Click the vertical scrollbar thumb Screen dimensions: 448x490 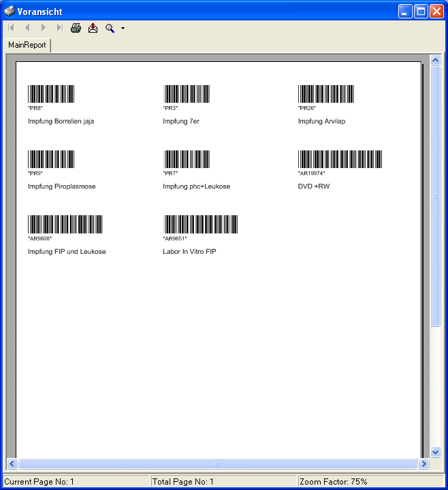pos(436,196)
